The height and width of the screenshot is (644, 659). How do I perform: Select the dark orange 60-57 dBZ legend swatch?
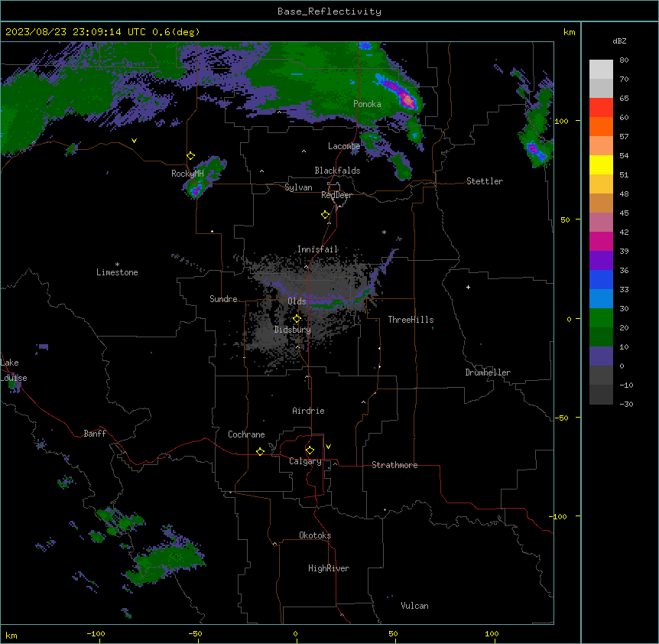[601, 127]
